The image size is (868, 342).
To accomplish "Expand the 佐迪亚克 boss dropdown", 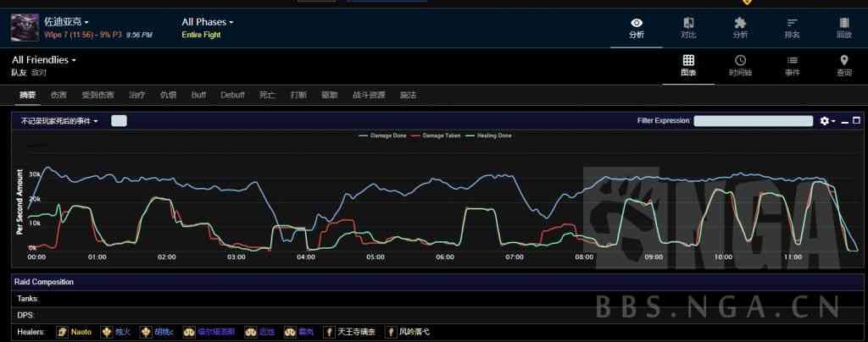I will click(66, 21).
